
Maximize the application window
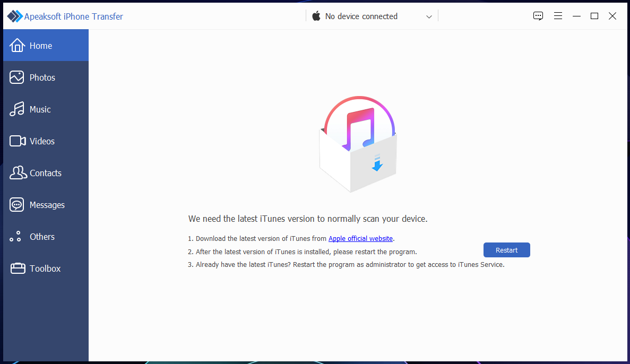(594, 16)
